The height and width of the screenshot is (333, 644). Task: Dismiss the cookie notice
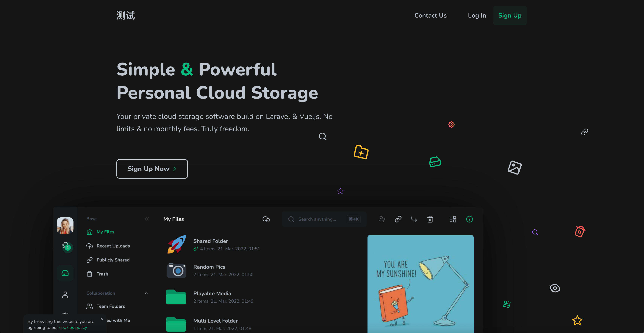click(x=102, y=319)
